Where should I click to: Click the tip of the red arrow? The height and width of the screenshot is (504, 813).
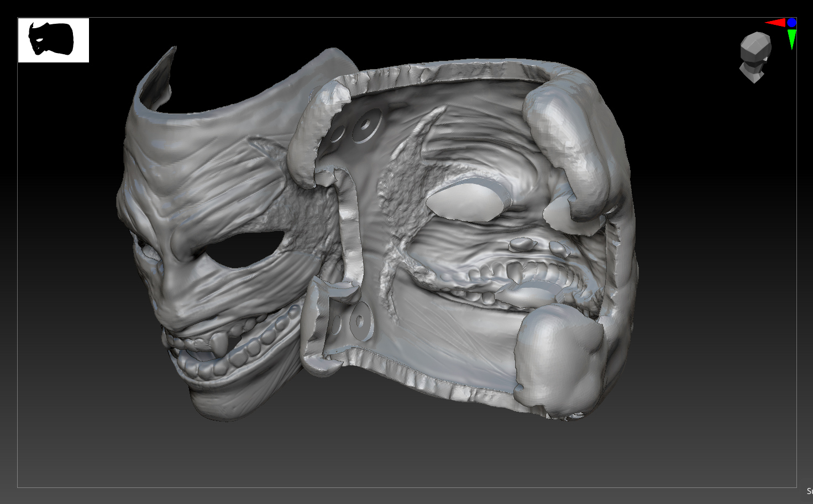[x=765, y=23]
